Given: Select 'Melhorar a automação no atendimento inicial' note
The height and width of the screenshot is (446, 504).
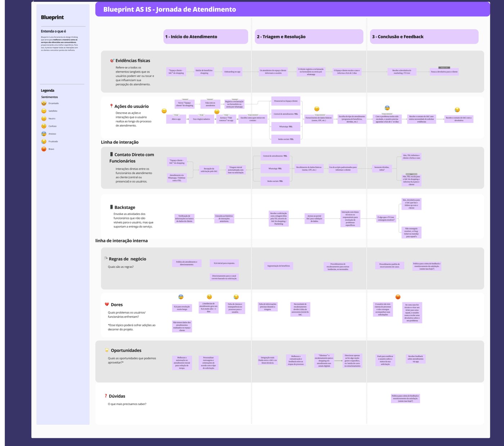Looking at the screenshot, I should pyautogui.click(x=182, y=363).
